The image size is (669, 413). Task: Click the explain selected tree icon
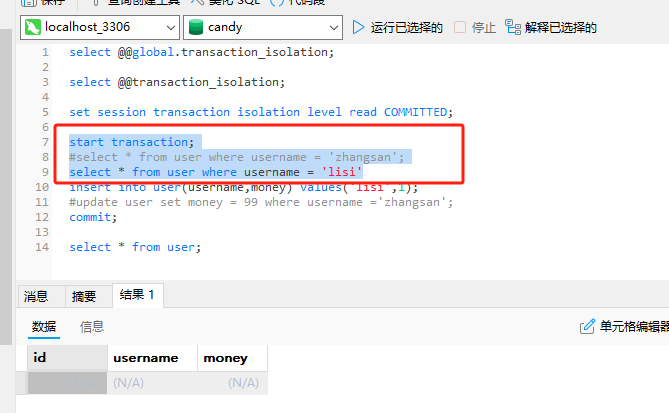pyautogui.click(x=513, y=27)
